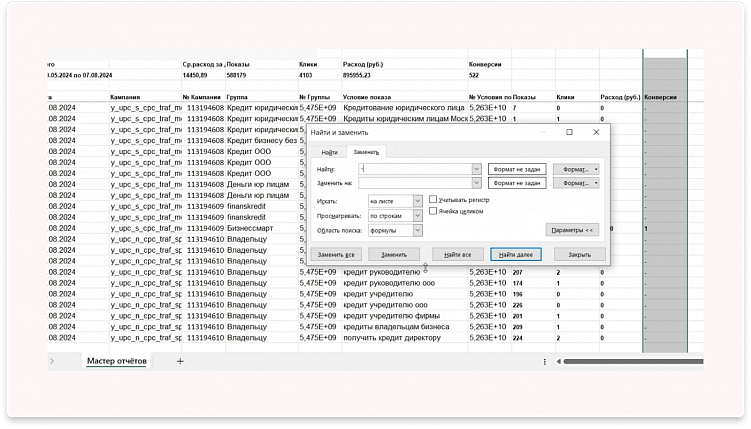Image resolution: width=751 pixels, height=429 pixels.
Task: Enable the Учитывать регистр checkbox
Action: pos(433,200)
